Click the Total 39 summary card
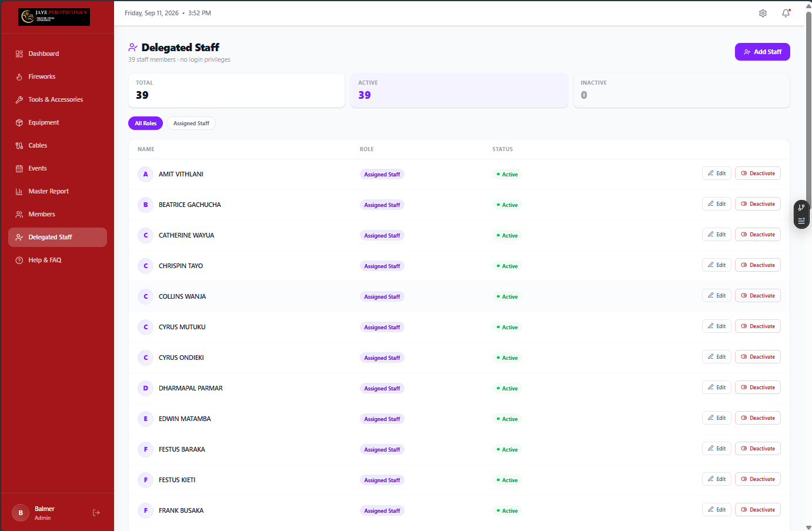Image resolution: width=812 pixels, height=531 pixels. [x=236, y=91]
